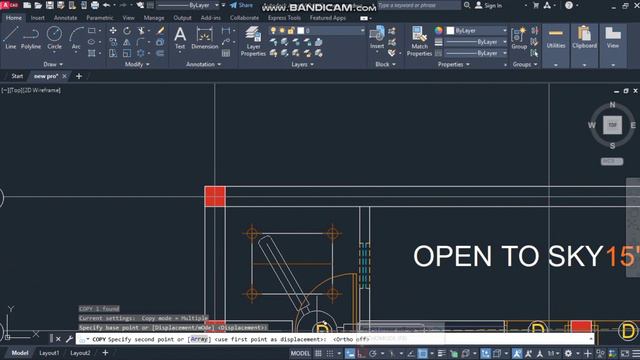The height and width of the screenshot is (360, 640).
Task: Toggle layer freeze sun icon
Action: [282, 31]
